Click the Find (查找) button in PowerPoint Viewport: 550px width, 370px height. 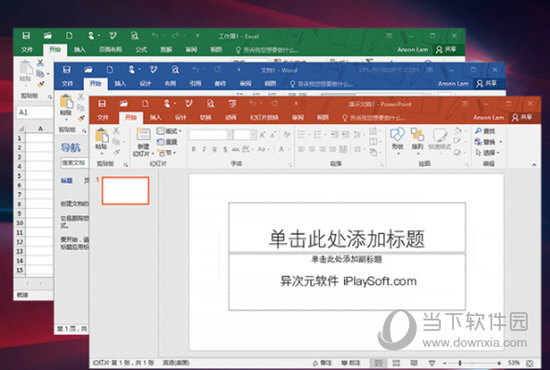pyautogui.click(x=485, y=131)
